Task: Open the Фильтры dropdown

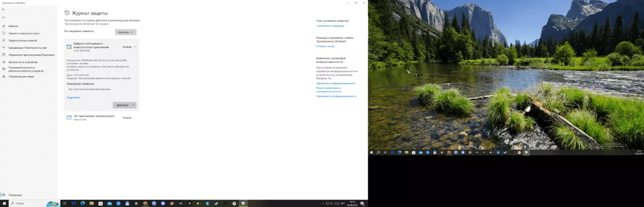Action: pyautogui.click(x=126, y=32)
